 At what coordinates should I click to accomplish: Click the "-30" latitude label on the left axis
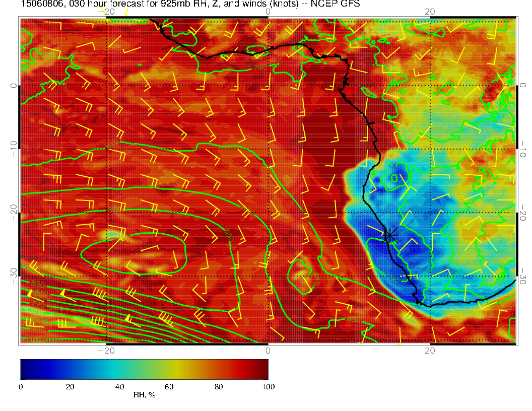pyautogui.click(x=14, y=276)
